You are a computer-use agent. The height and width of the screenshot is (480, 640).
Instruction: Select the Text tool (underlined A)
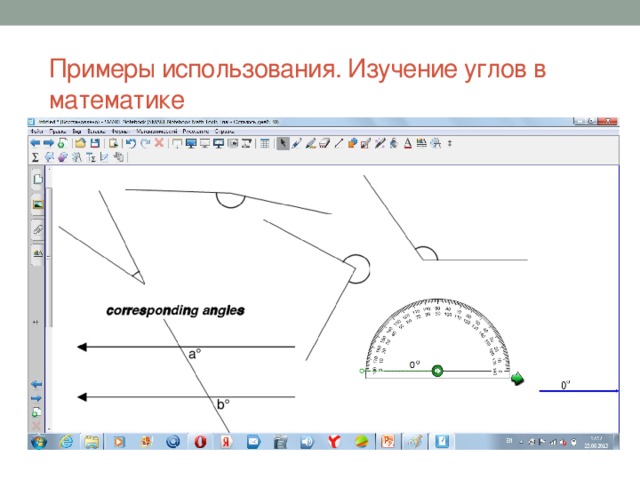click(x=407, y=144)
